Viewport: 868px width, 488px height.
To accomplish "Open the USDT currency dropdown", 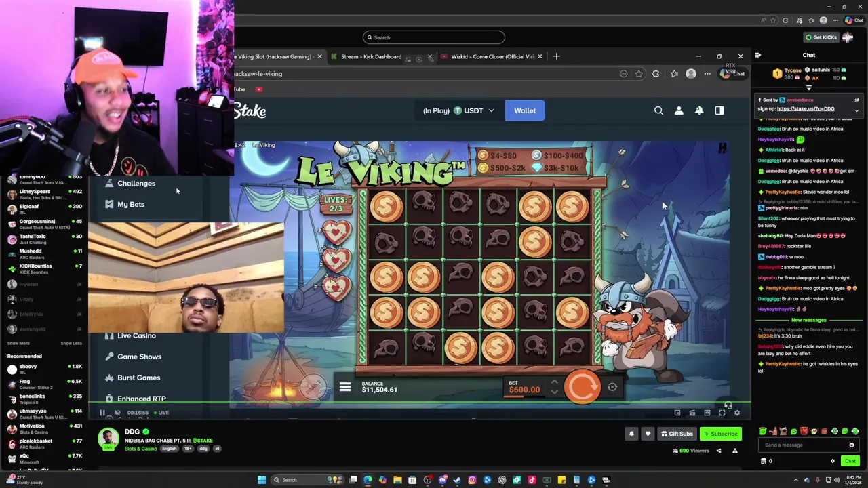I will pos(459,110).
